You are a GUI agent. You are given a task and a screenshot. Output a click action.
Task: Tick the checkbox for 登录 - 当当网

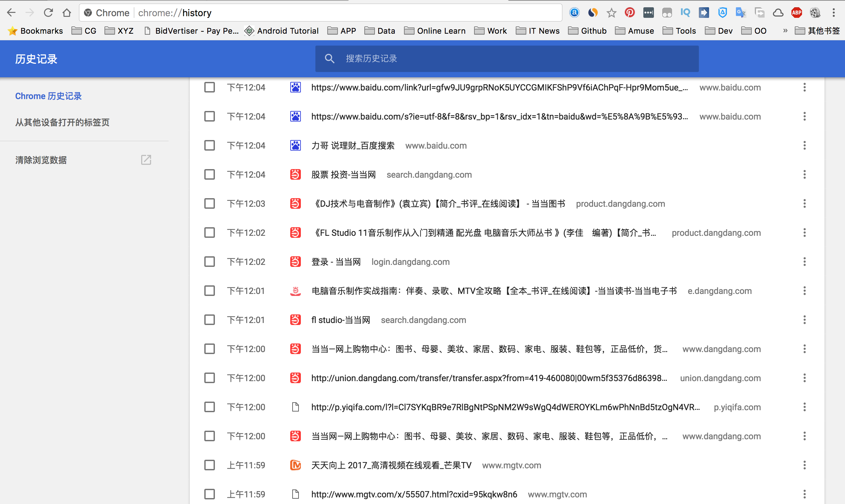click(x=209, y=262)
